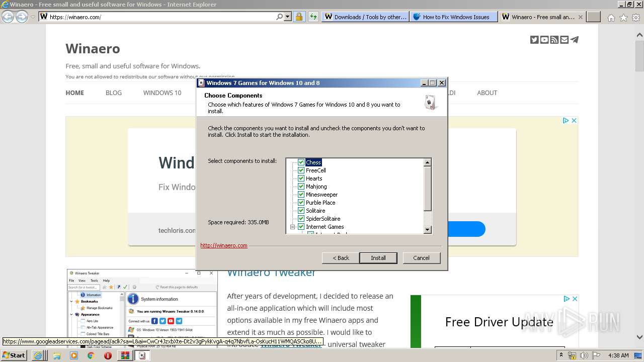This screenshot has width=644, height=362.
Task: Toggle the Hearts checkbox
Action: [301, 178]
